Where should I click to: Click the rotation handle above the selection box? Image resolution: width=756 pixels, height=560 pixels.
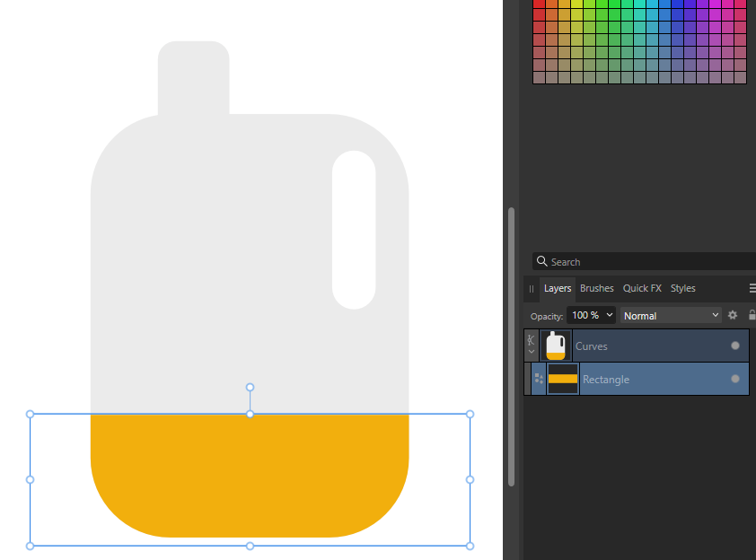coord(250,387)
